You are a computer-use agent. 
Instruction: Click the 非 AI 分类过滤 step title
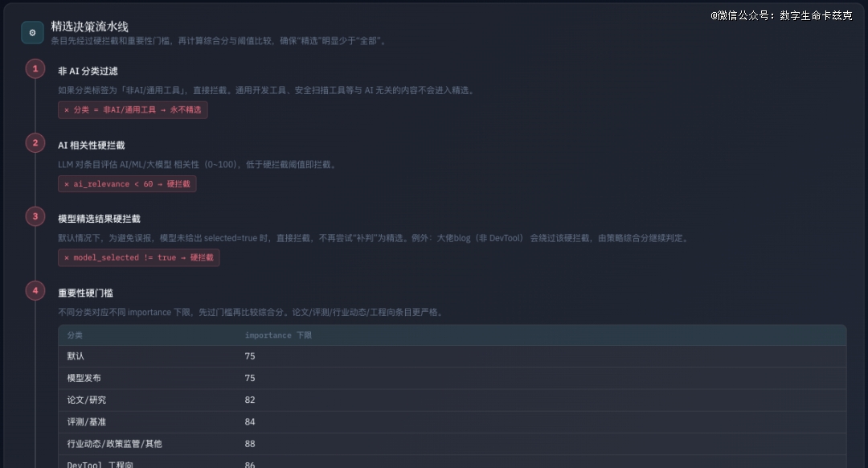tap(88, 71)
